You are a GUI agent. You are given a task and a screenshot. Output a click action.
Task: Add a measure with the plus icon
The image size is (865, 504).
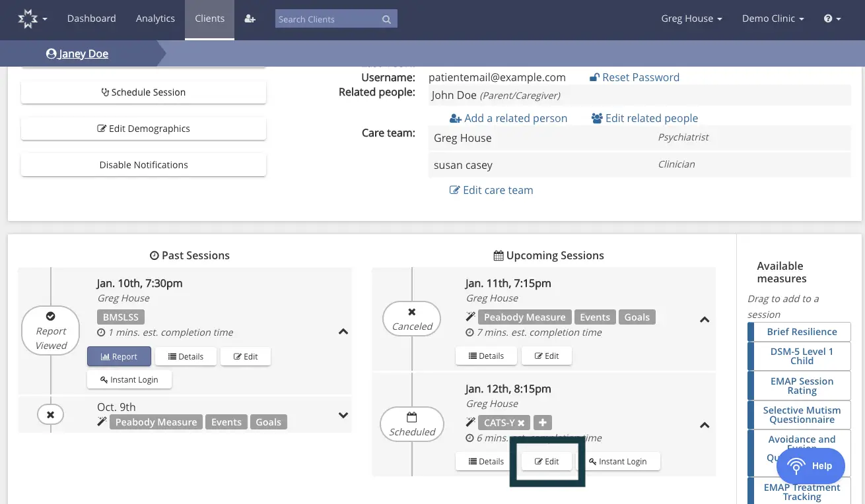(542, 422)
